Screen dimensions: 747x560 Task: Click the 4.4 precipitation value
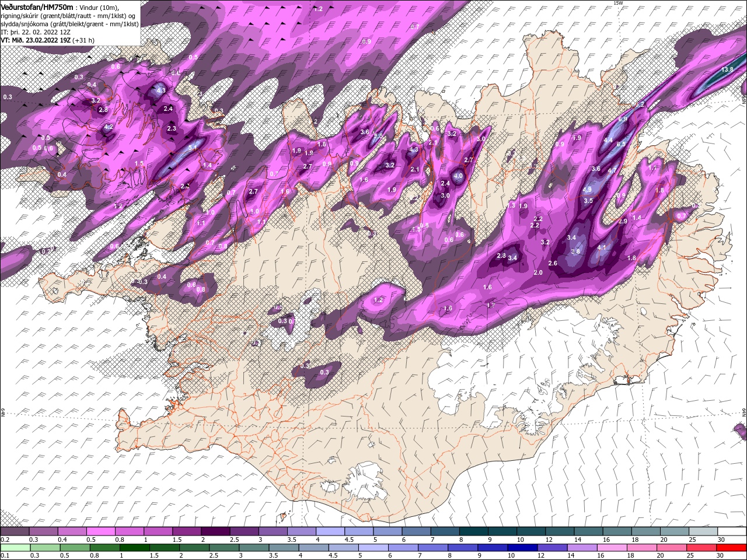[x=608, y=140]
